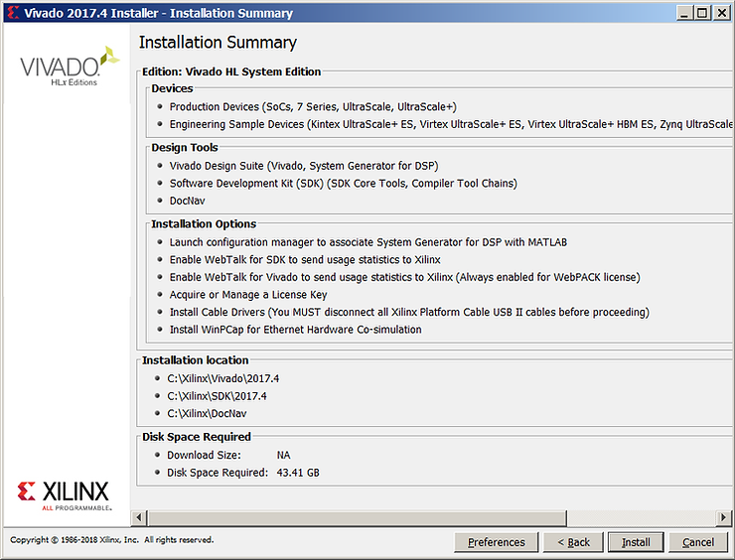Click the Vivado Design Suite entry

pos(304,166)
